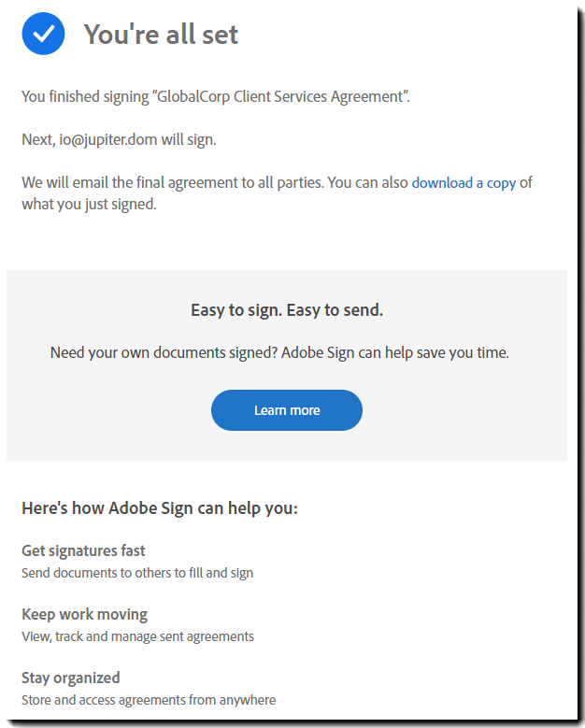Click "Store and access agreements from anywhere" text

pyautogui.click(x=148, y=700)
